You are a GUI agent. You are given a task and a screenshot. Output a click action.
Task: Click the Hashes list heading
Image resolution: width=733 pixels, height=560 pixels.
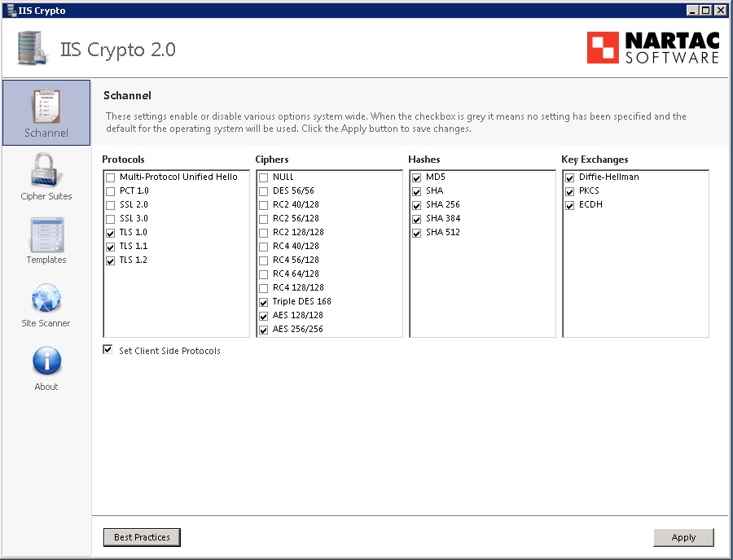click(424, 160)
